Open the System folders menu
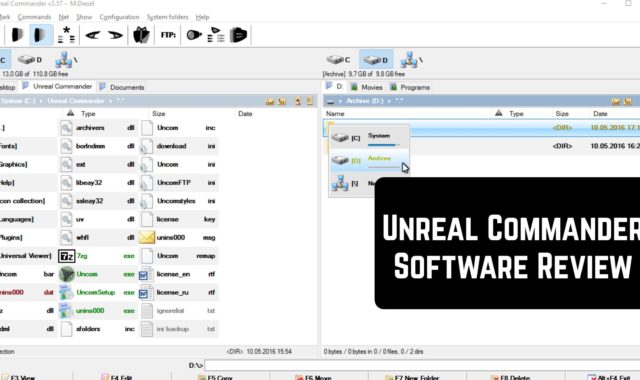Image resolution: width=640 pixels, height=380 pixels. click(x=167, y=17)
